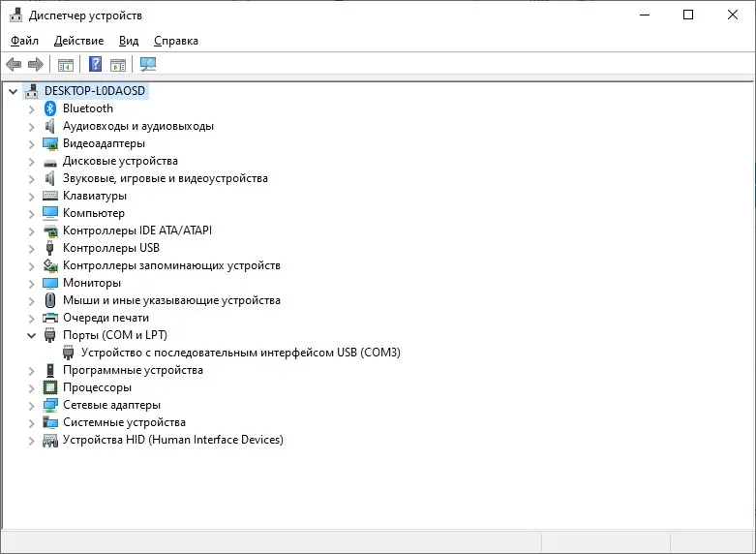Viewport: 756px width, 554px height.
Task: Open the Вид menu
Action: (x=129, y=41)
